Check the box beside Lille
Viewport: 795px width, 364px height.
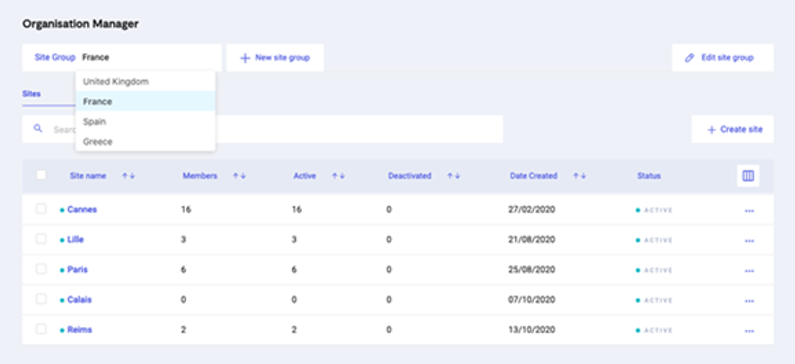41,239
